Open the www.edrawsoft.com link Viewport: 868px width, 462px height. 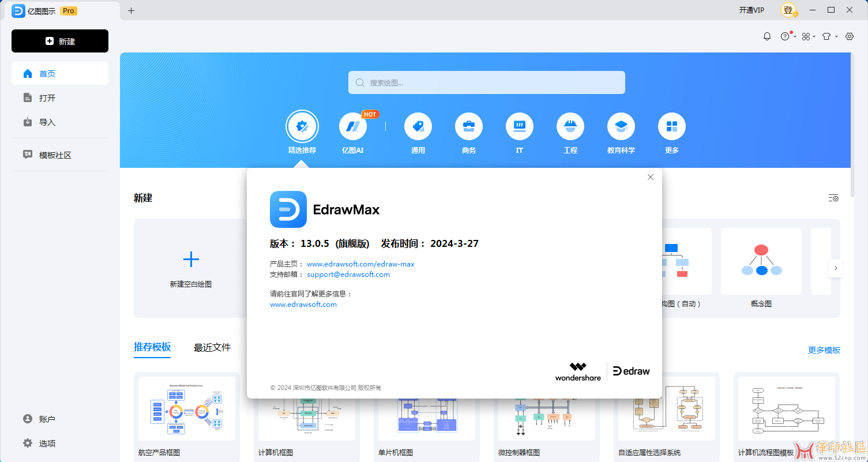[x=303, y=304]
